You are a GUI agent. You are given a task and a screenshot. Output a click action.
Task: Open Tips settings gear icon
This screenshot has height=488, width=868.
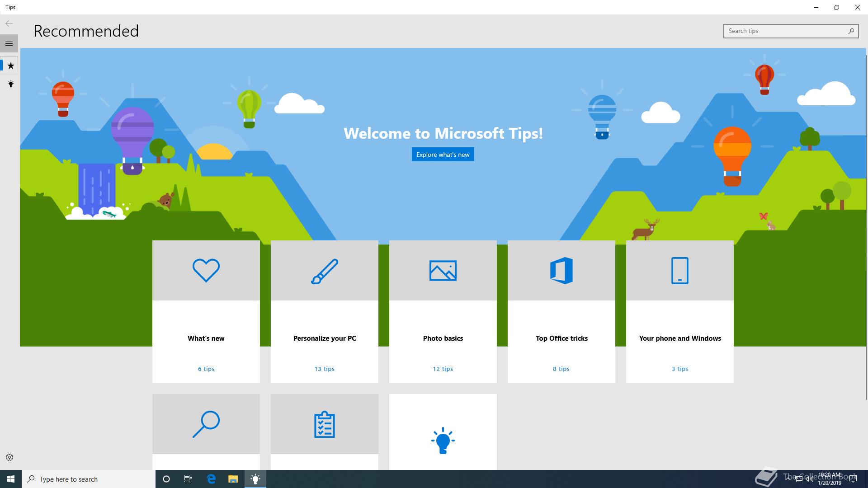click(x=9, y=457)
